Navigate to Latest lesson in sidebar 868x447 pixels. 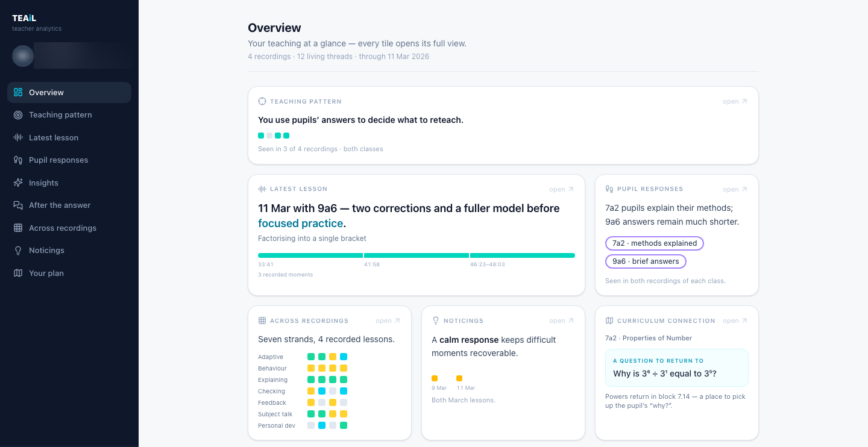tap(69, 137)
